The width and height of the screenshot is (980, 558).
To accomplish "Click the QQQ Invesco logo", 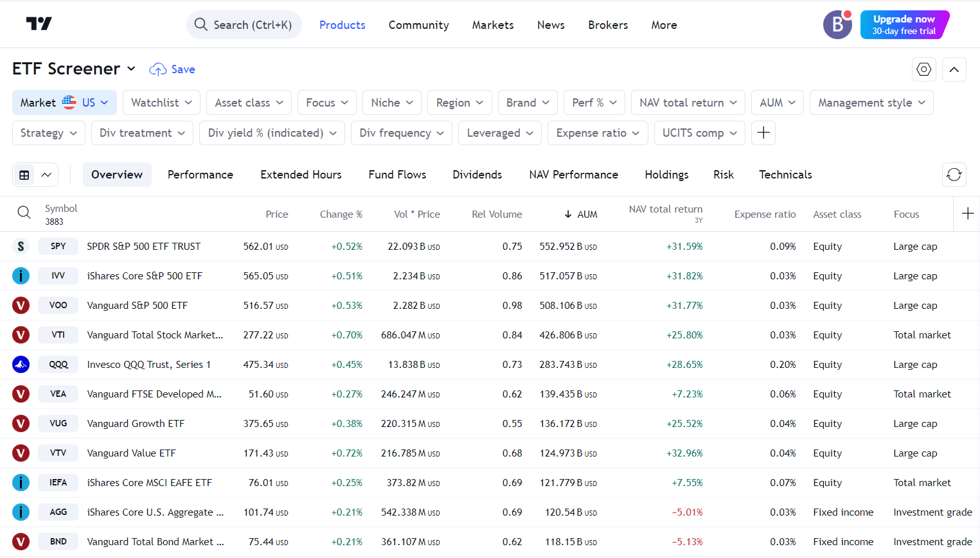I will (21, 365).
